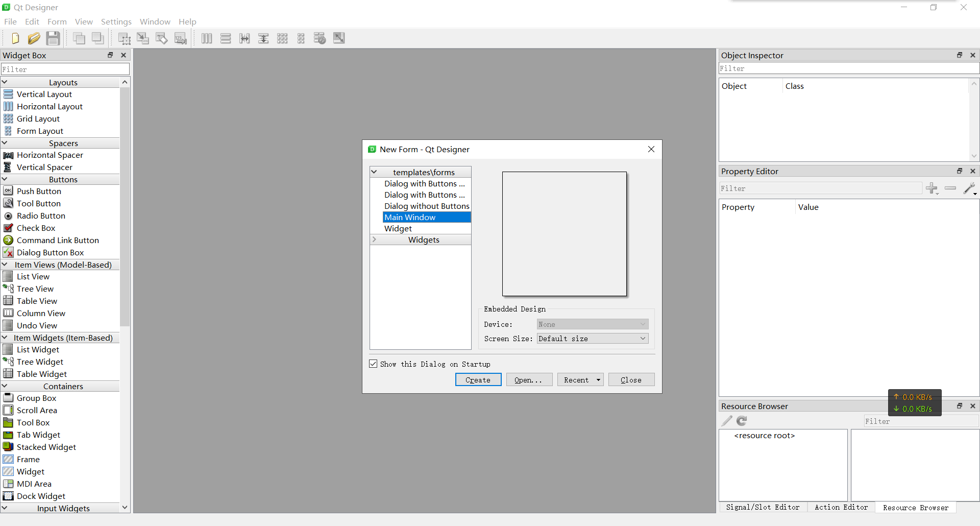This screenshot has width=980, height=526.
Task: Select the Edit Widgets mode icon
Action: click(x=124, y=38)
